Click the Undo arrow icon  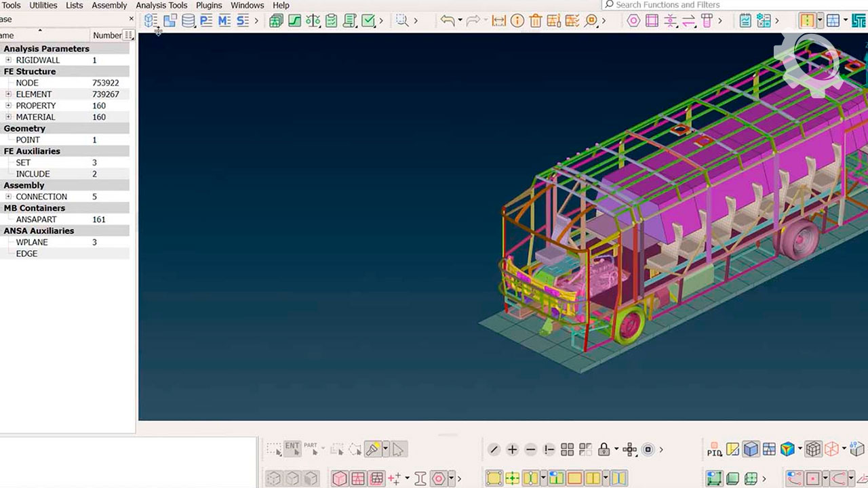[x=447, y=20]
